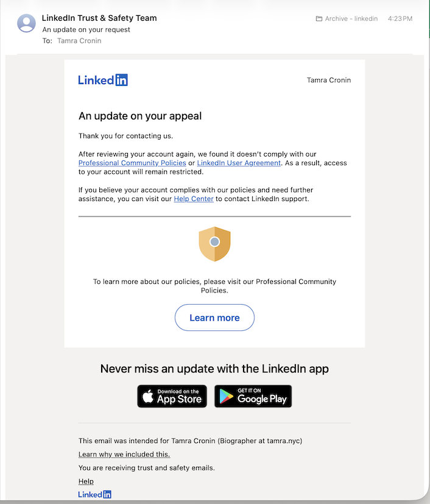Click the 4:23 PM timestamp
This screenshot has width=430, height=504.
[x=400, y=19]
